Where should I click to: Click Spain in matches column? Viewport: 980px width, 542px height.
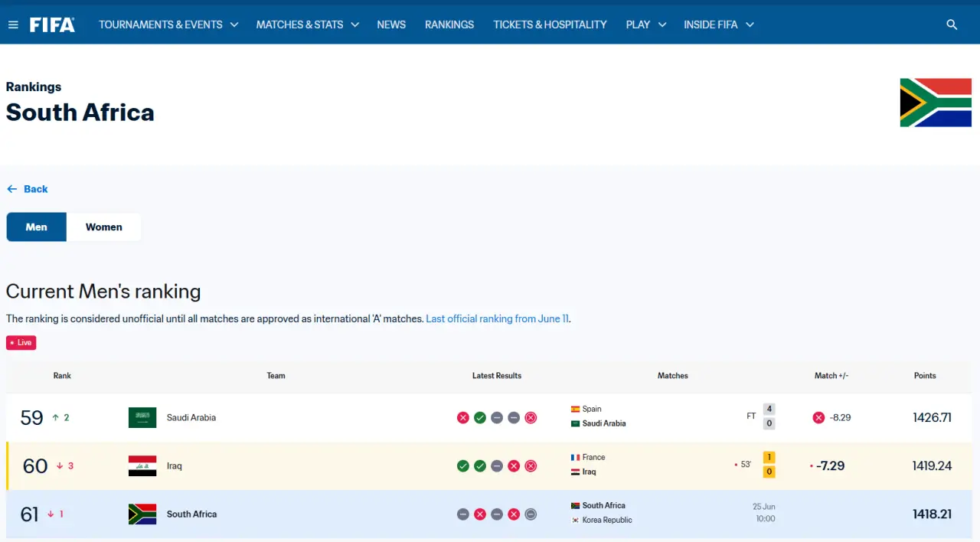click(x=592, y=409)
